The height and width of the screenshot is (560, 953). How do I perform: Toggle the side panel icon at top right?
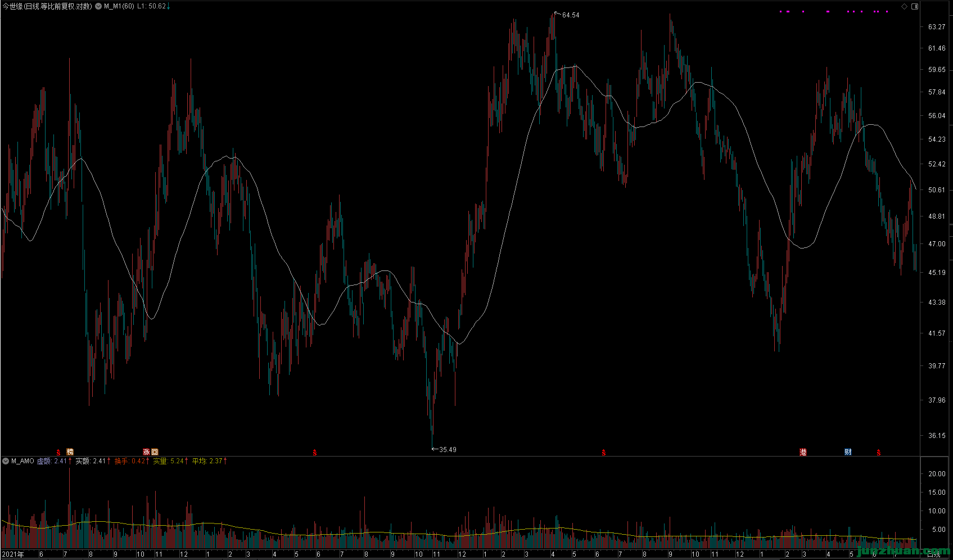pos(914,7)
